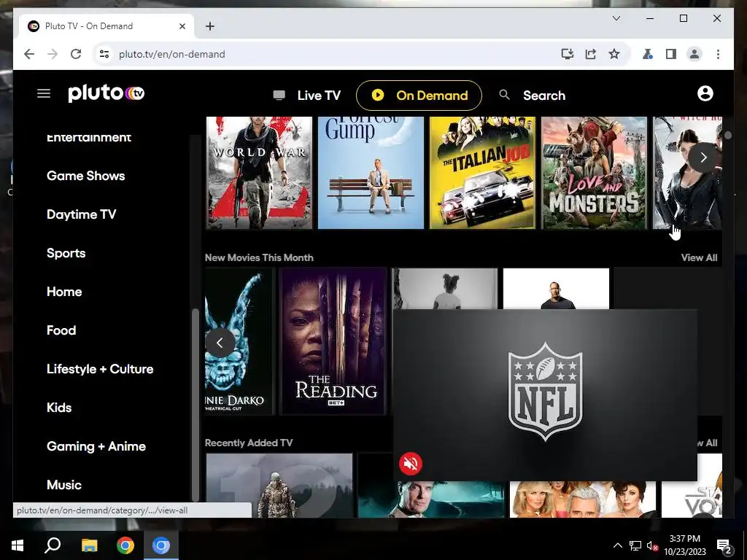Select Gaming + Anime category
Viewport: 747px width, 560px height.
96,446
